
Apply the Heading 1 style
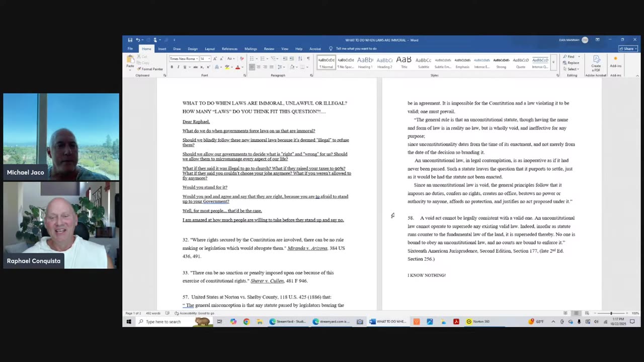point(365,62)
